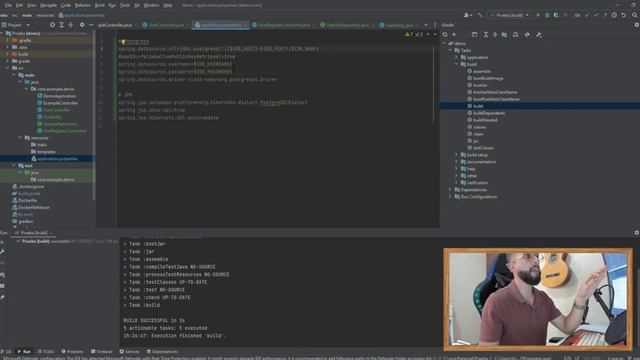Image resolution: width=640 pixels, height=360 pixels.
Task: Open the user account icon in toolbar
Action: pyautogui.click(x=467, y=15)
